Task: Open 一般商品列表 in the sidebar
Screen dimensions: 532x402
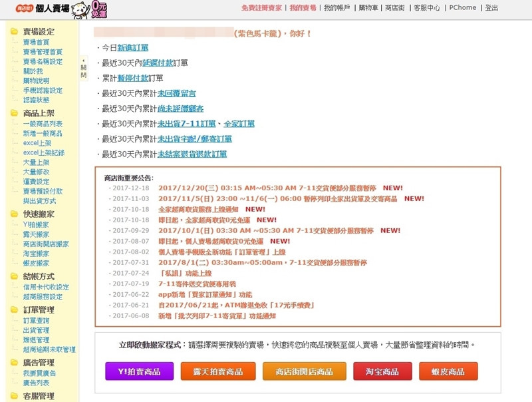Action: [43, 124]
